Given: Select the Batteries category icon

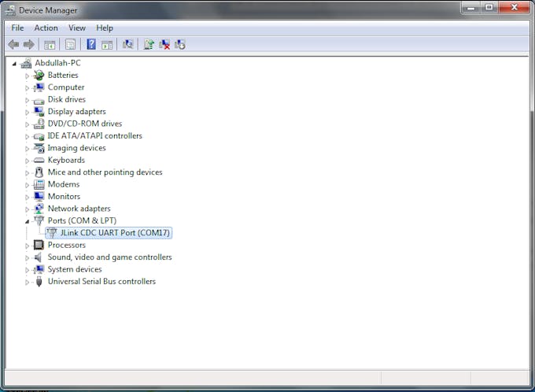Looking at the screenshot, I should click(x=39, y=75).
